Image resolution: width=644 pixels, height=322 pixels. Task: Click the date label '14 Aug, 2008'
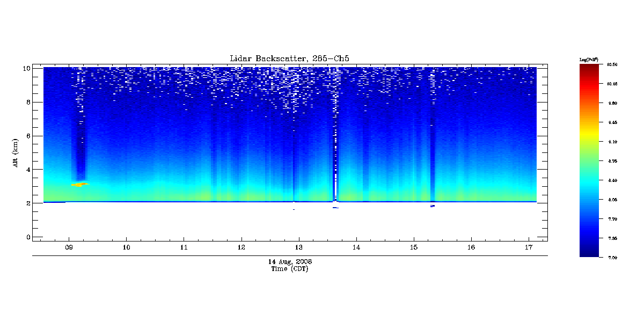tap(290, 262)
